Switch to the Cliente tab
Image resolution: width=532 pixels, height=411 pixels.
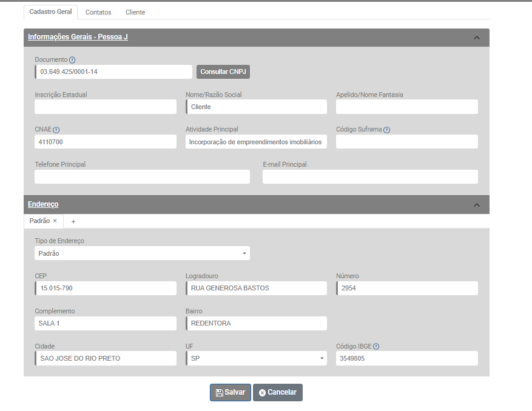(135, 12)
